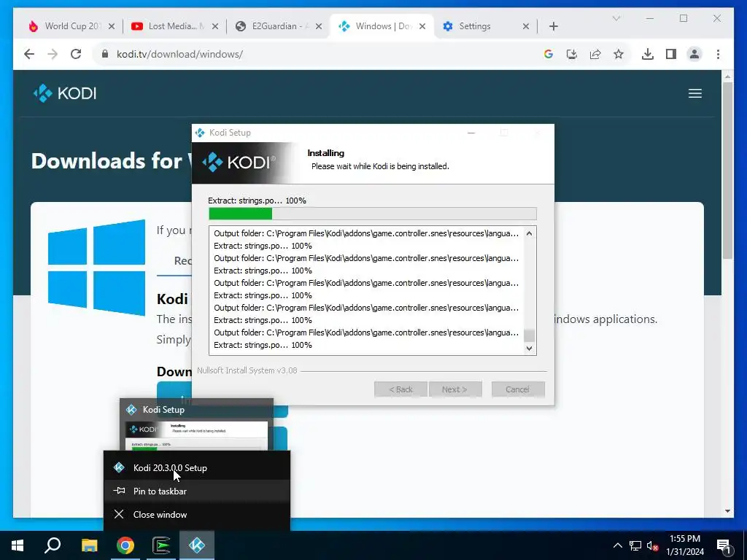
Task: Open notification center icon
Action: [724, 546]
